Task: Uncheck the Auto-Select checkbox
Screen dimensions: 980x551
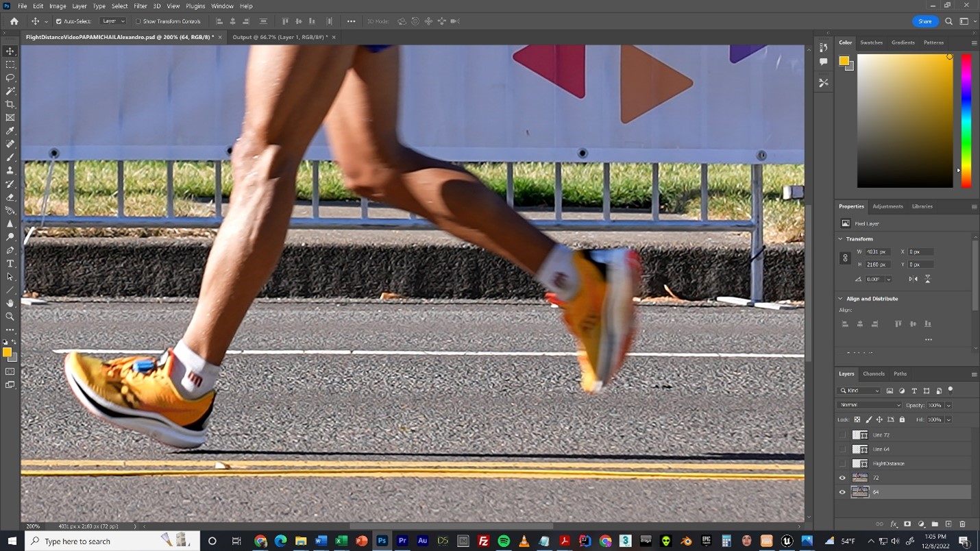Action: 58,21
